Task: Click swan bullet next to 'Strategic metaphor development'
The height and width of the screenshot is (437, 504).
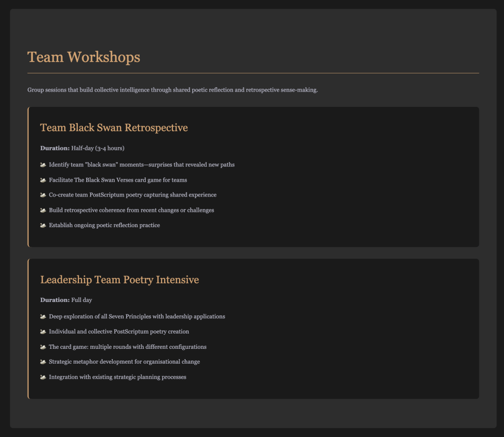Action: pos(43,362)
